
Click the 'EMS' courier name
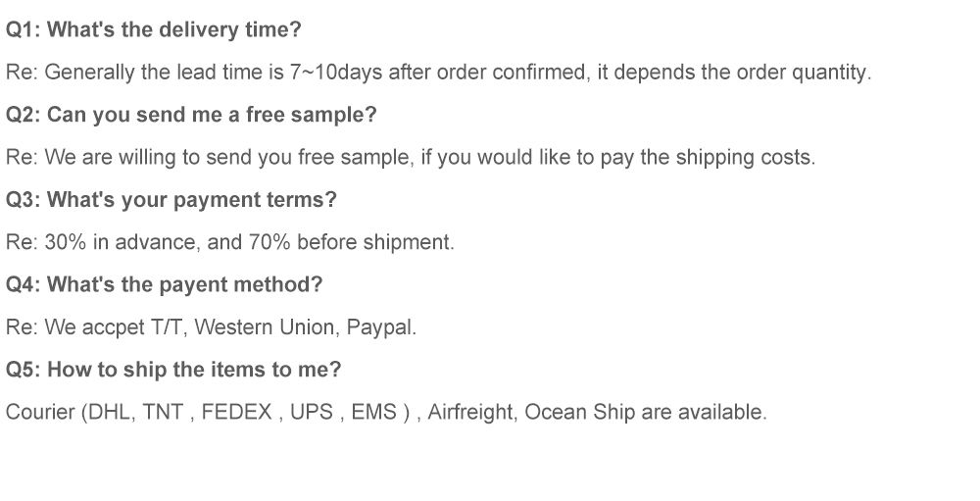click(x=373, y=413)
